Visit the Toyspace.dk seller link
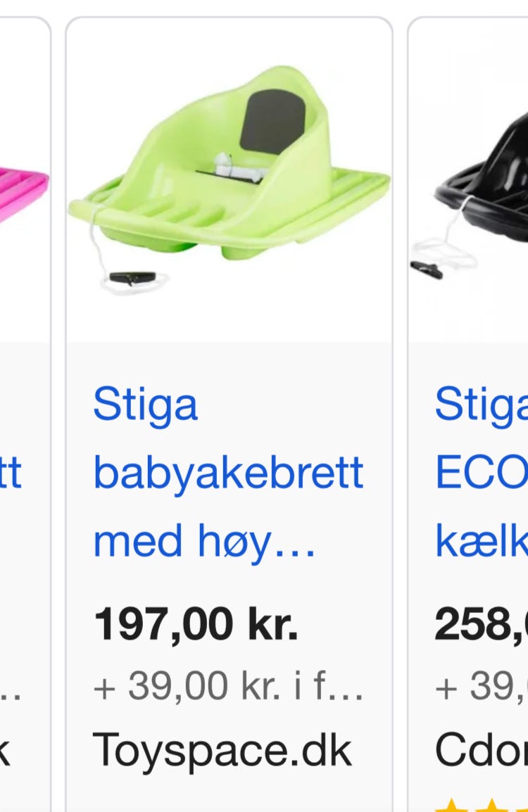Screen dimensions: 528x812 coord(222,751)
